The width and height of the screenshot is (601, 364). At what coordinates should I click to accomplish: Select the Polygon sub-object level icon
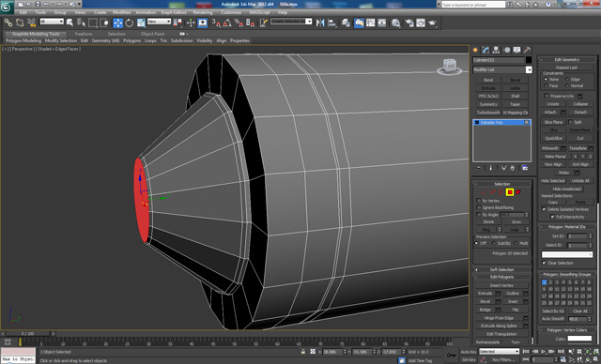(x=510, y=192)
